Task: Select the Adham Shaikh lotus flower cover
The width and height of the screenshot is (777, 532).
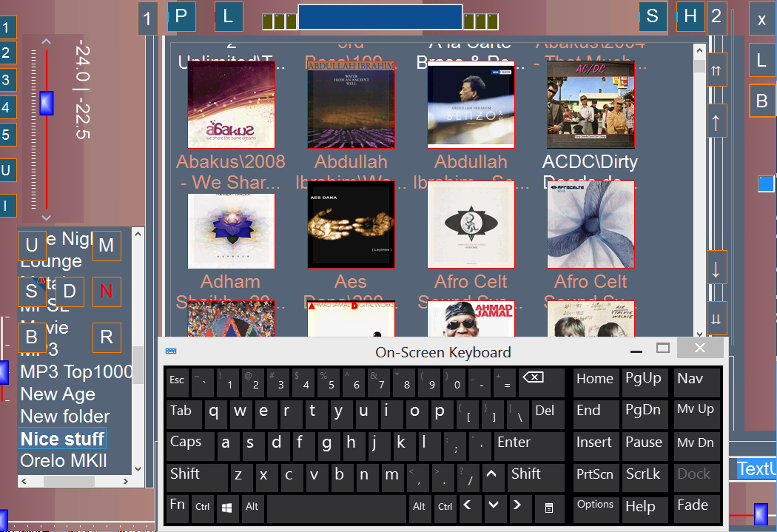Action: click(231, 231)
